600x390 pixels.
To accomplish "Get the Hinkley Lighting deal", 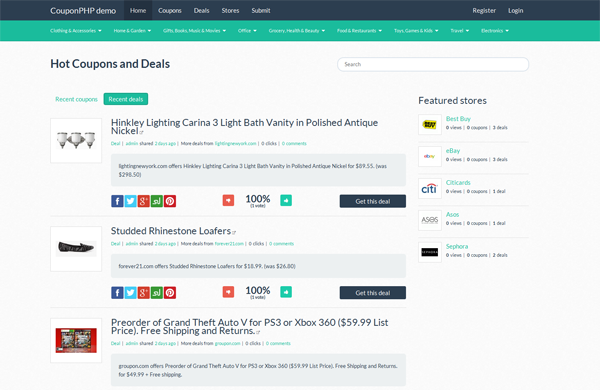I will coord(373,201).
